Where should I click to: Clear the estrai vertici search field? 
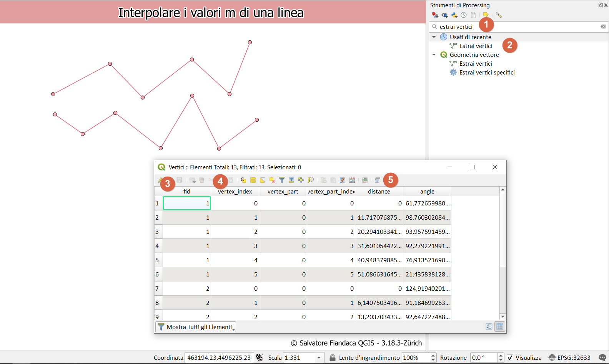click(x=603, y=26)
